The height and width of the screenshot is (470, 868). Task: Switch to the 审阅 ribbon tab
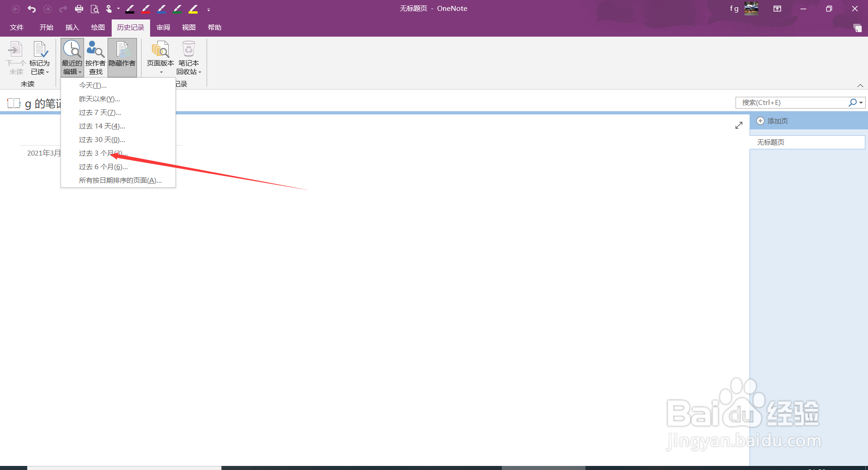click(x=163, y=28)
